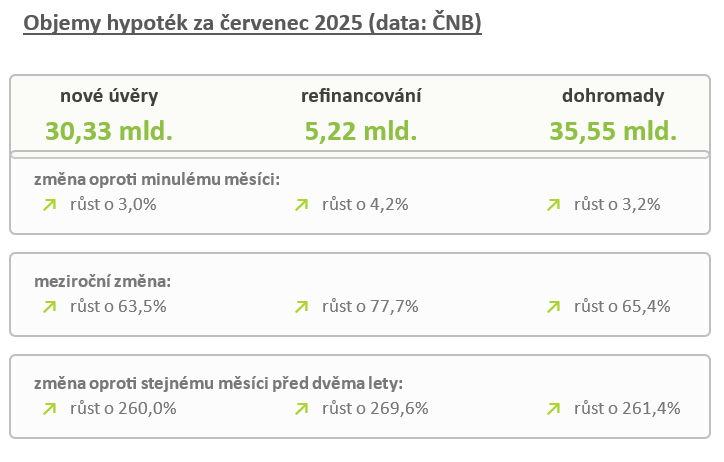
Task: Click the title Objemy hypoték za červenec 2025
Action: coord(252,23)
